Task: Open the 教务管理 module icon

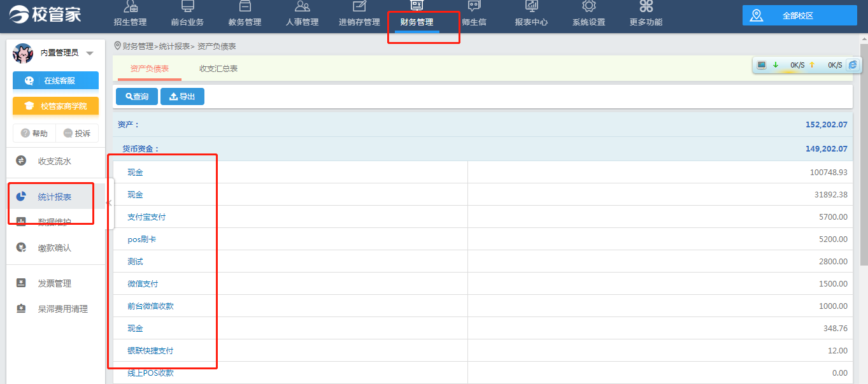Action: point(245,6)
